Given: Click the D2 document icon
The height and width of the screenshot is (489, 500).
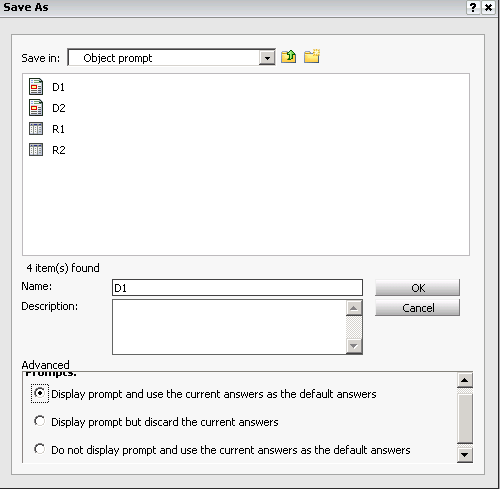Looking at the screenshot, I should [36, 108].
